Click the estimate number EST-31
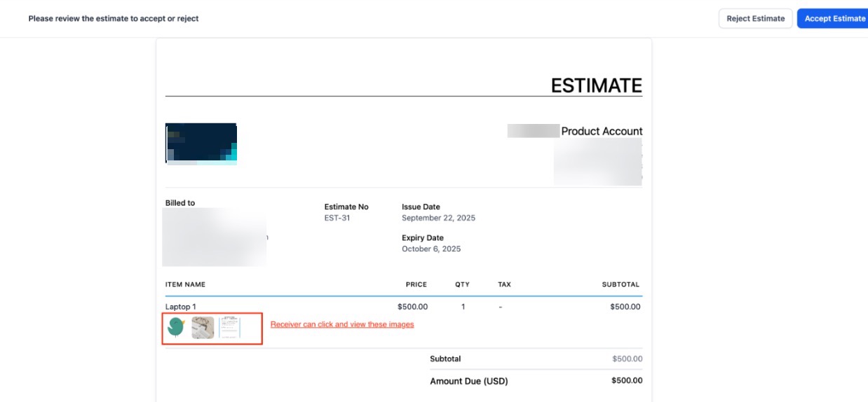This screenshot has height=402, width=868. click(x=337, y=218)
